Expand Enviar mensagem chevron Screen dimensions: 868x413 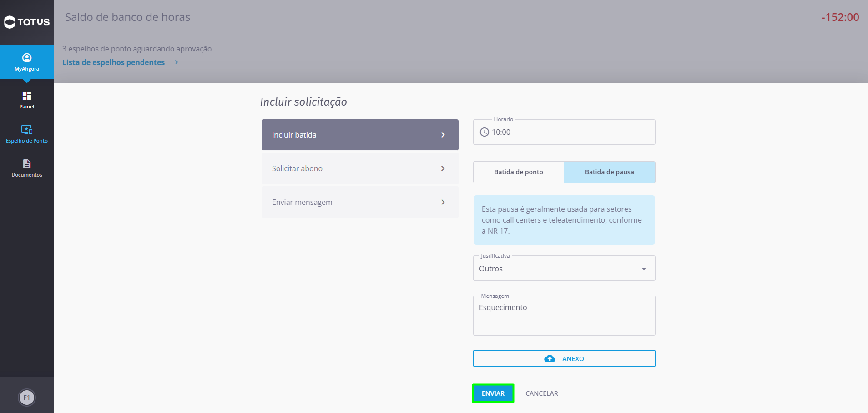point(443,202)
